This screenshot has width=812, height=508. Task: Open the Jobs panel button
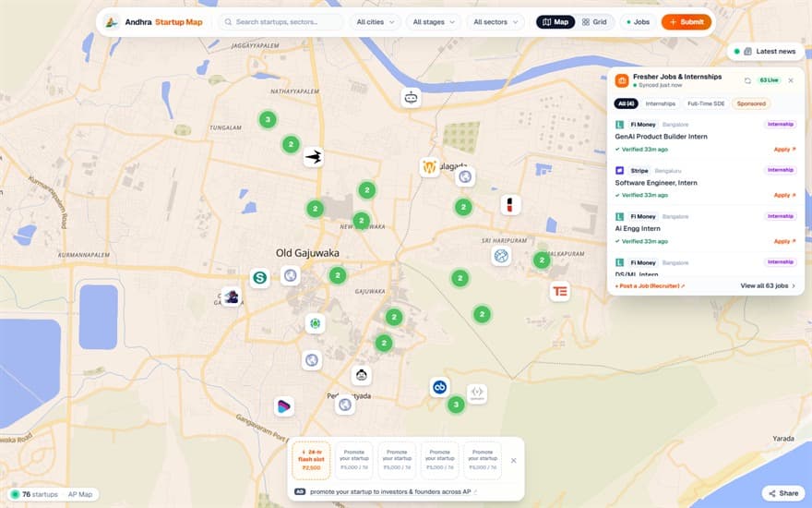point(638,22)
